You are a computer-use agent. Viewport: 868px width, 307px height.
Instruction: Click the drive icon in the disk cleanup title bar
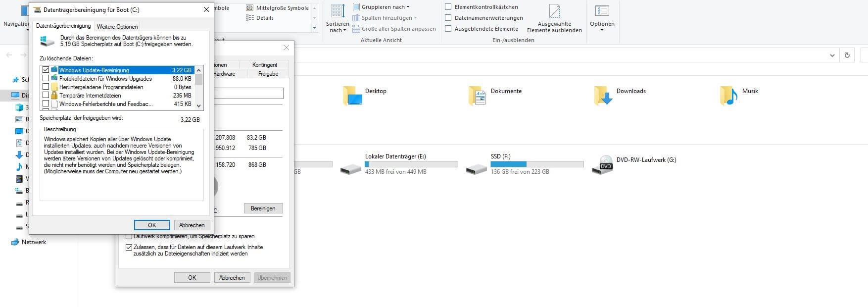37,9
